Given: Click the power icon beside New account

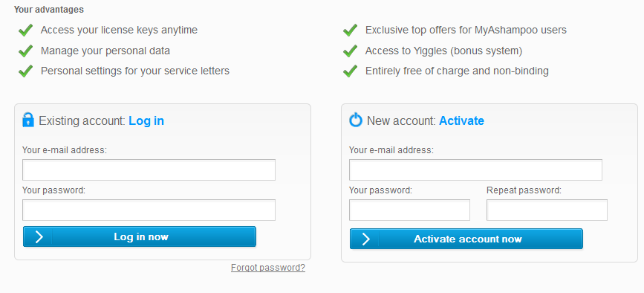Looking at the screenshot, I should pos(356,120).
